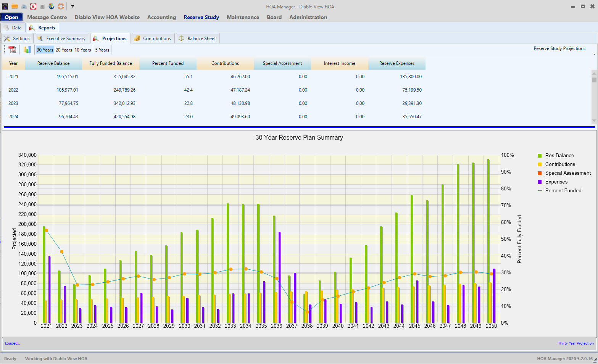The height and width of the screenshot is (364, 598).
Task: Click the home icon in quick access toolbar
Action: (5, 6)
